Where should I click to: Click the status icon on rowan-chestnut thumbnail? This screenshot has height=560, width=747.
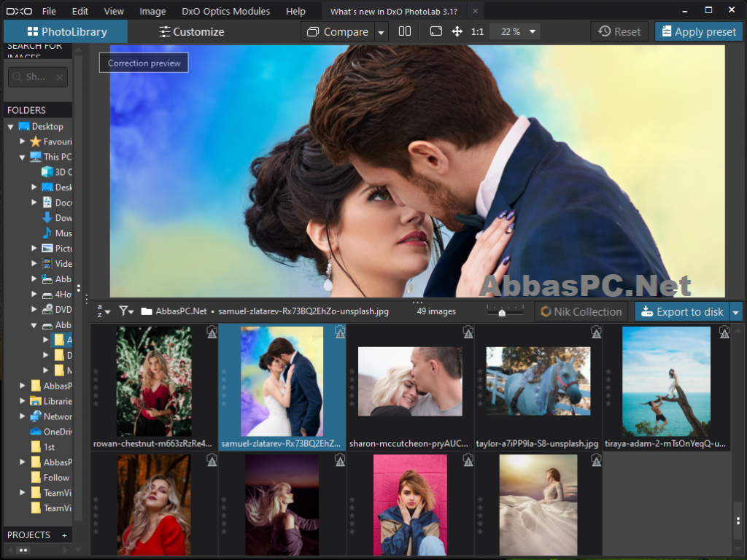tap(212, 332)
